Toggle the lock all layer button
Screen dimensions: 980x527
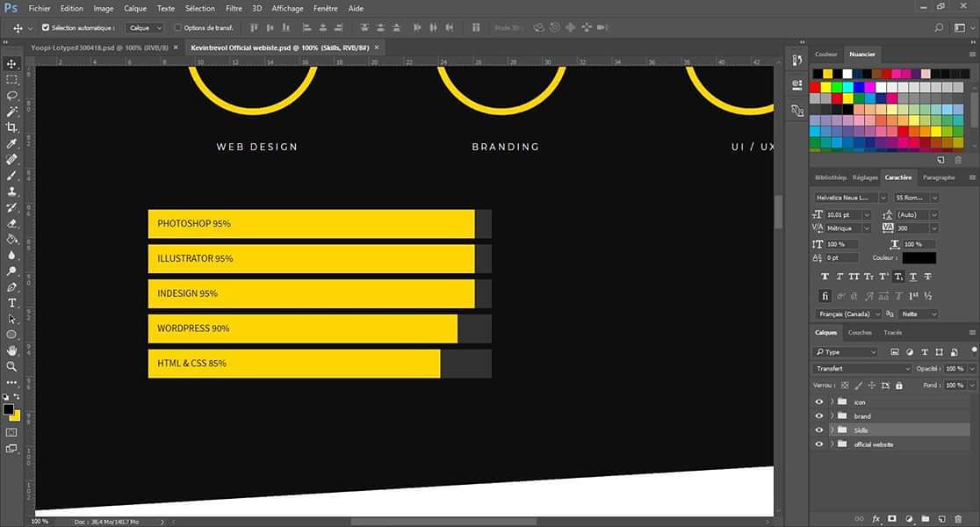pos(898,386)
